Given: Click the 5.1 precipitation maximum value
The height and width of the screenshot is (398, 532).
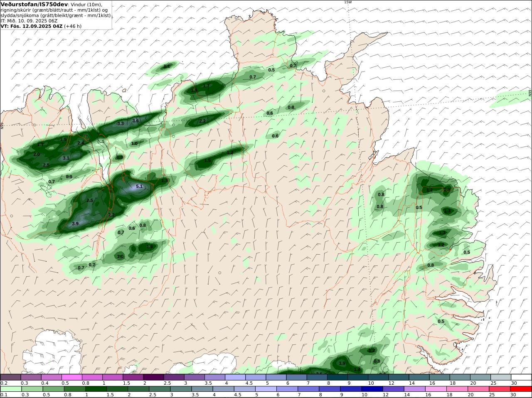Looking at the screenshot, I should pyautogui.click(x=139, y=187).
